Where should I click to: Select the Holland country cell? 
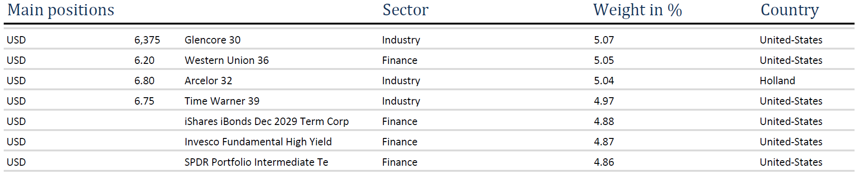777,81
